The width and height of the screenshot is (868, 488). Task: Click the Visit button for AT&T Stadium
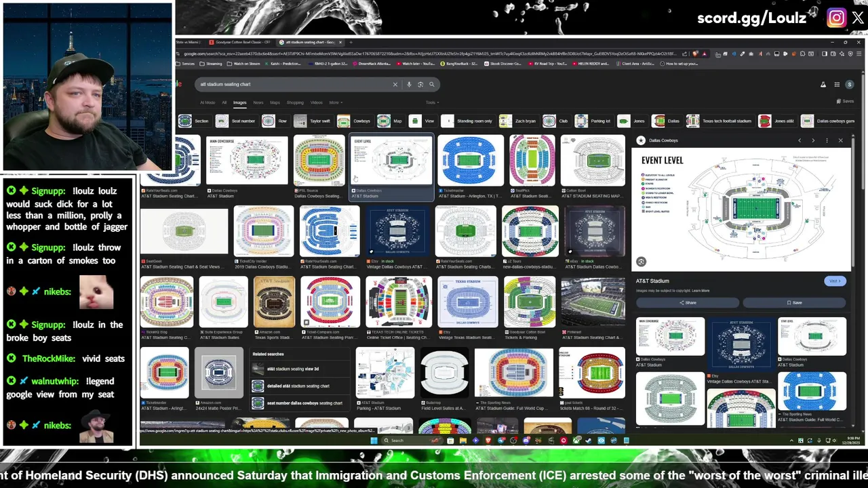coord(835,281)
